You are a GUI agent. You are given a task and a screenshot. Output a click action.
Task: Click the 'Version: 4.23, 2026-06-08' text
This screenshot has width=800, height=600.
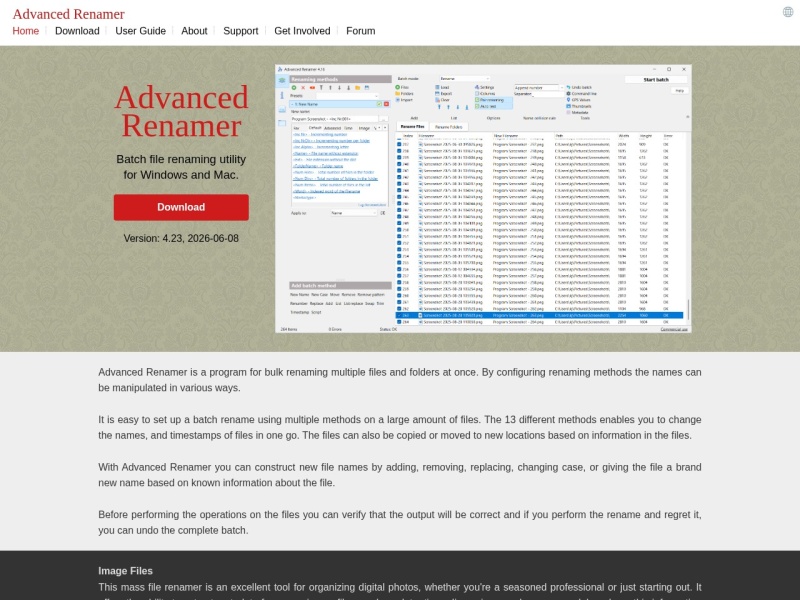pyautogui.click(x=181, y=238)
